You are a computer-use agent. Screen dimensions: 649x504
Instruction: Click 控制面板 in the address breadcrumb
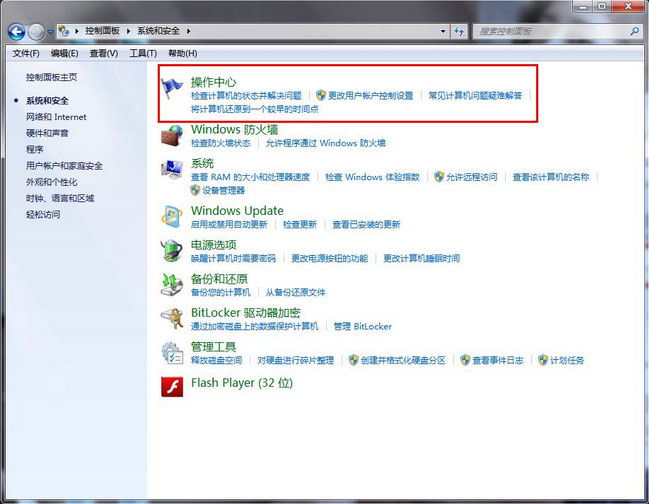(103, 31)
